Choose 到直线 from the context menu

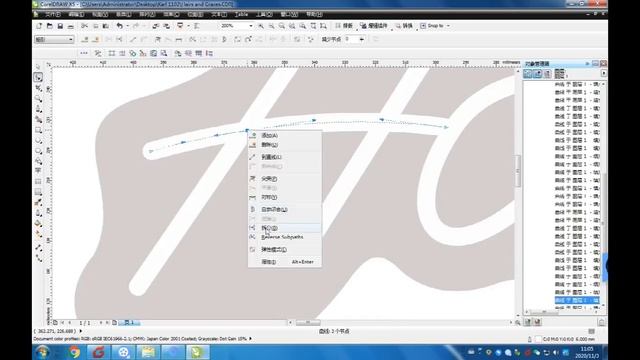(x=284, y=157)
